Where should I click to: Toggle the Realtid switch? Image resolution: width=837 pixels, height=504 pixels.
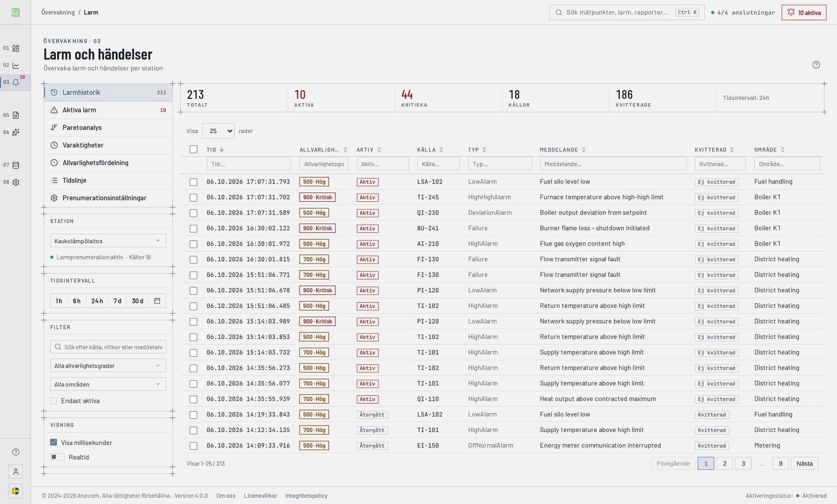57,457
